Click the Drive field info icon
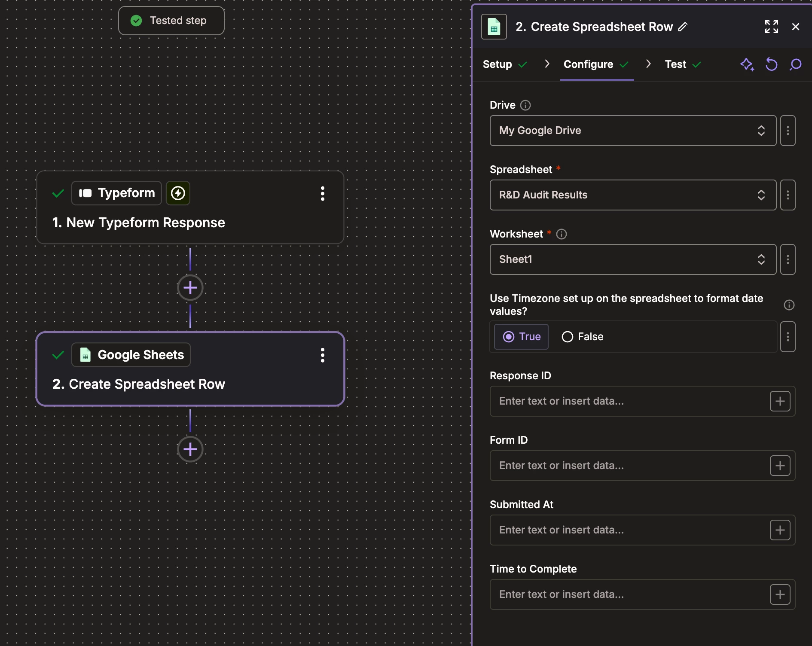 525,105
